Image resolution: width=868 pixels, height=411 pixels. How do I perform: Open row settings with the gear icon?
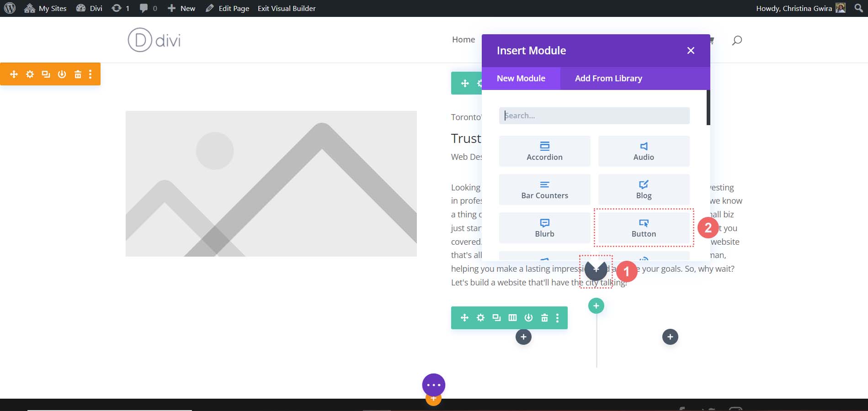[480, 317]
